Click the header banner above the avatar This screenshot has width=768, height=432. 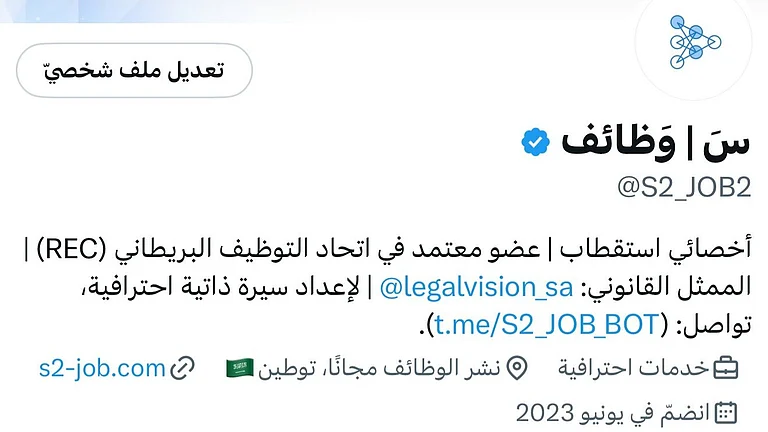(x=300, y=10)
